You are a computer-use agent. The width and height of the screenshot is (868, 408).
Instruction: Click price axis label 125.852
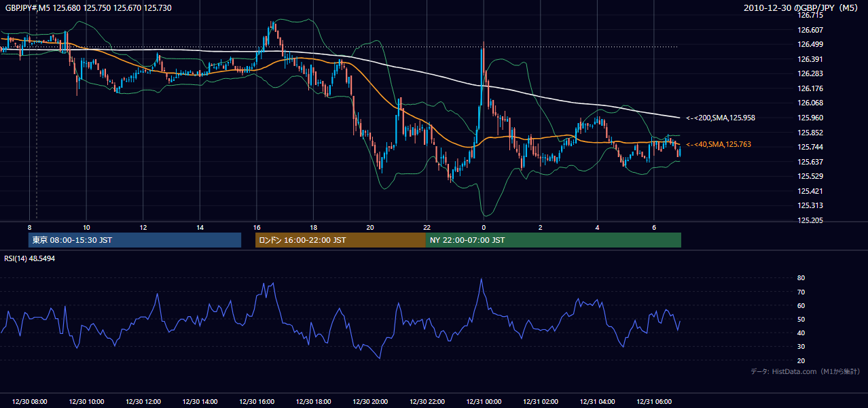810,133
